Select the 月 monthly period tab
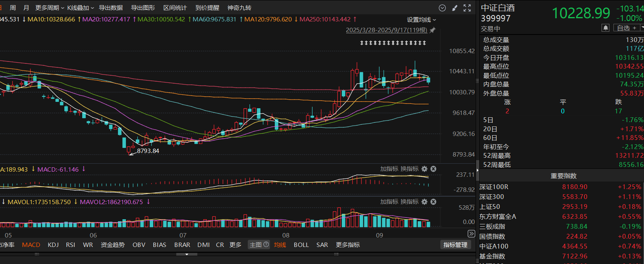The height and width of the screenshot is (264, 644). click(x=26, y=8)
